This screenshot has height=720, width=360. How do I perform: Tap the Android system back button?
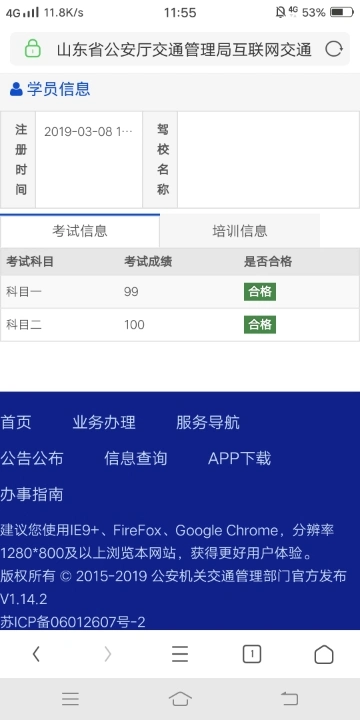click(x=290, y=699)
